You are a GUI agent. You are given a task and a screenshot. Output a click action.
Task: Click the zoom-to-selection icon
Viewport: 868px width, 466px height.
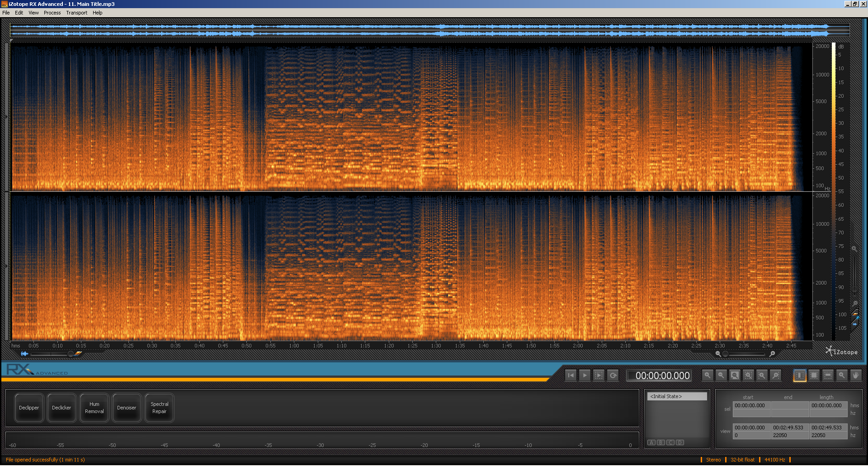[x=748, y=375]
